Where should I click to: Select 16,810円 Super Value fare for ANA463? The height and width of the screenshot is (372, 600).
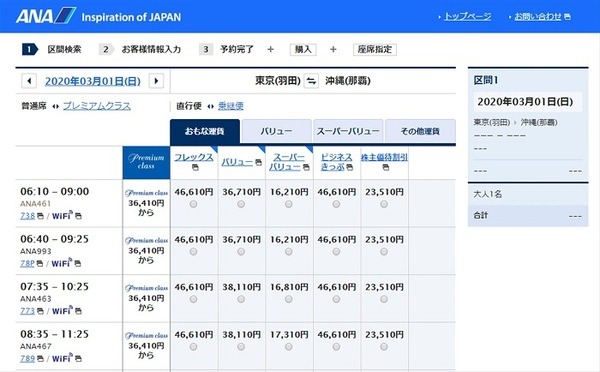[x=289, y=299]
